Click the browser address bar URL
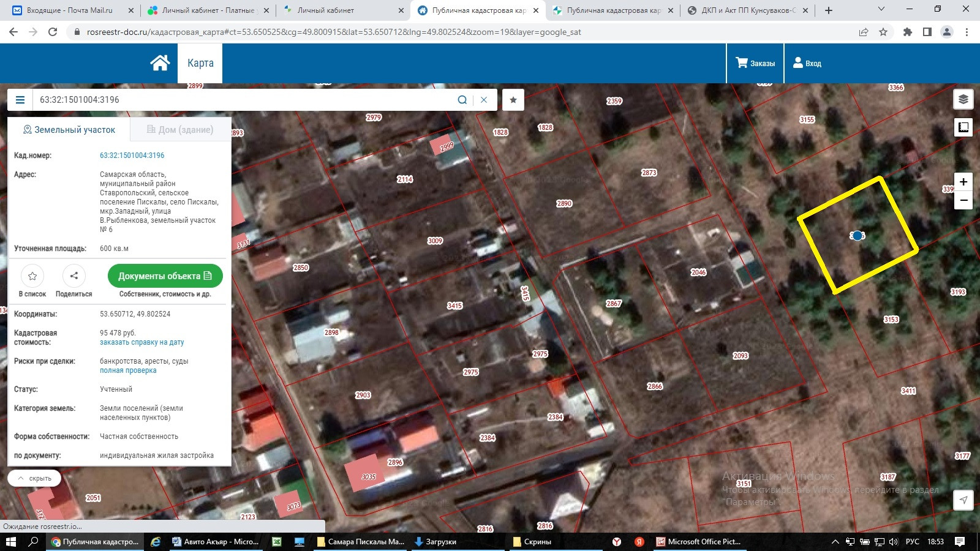The height and width of the screenshot is (551, 980). (x=334, y=32)
